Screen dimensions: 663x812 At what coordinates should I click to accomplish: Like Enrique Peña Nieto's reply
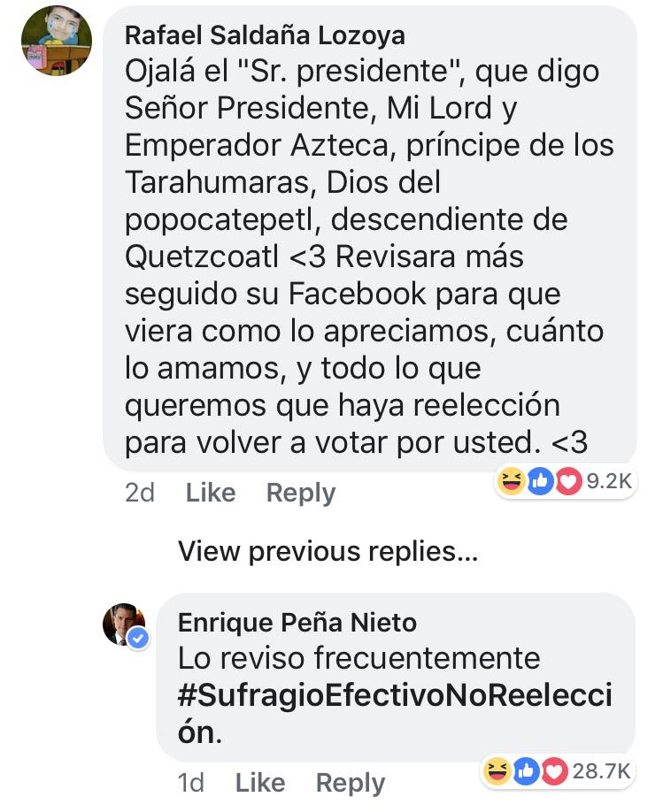260,783
